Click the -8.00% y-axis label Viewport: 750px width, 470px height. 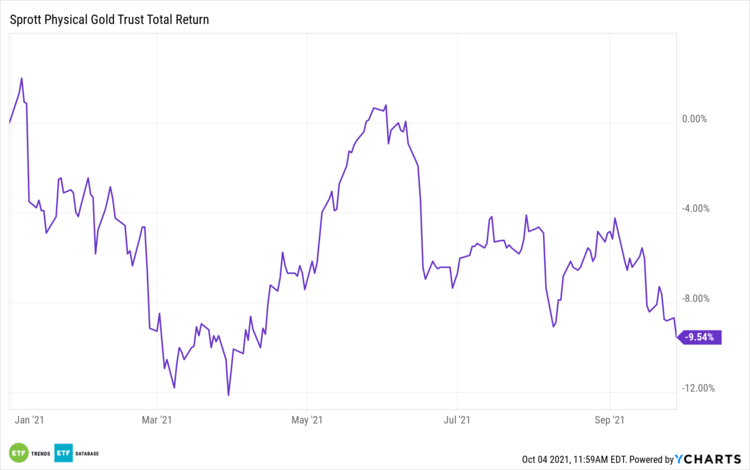click(x=696, y=298)
